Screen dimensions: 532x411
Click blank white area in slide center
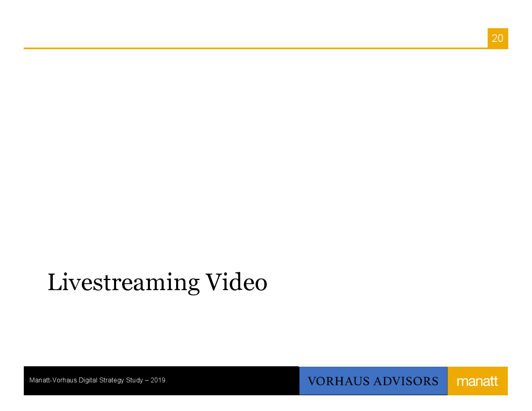tap(266, 161)
